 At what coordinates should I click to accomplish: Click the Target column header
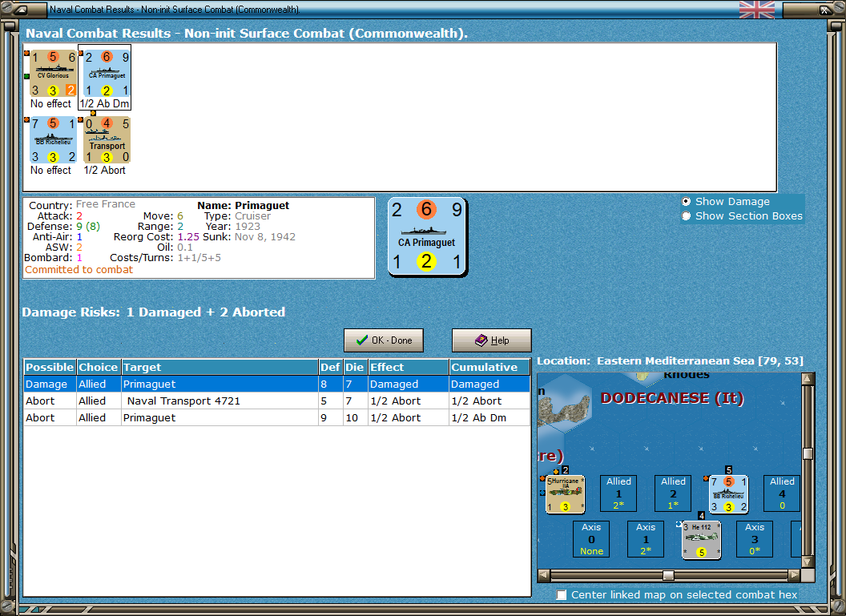[220, 367]
